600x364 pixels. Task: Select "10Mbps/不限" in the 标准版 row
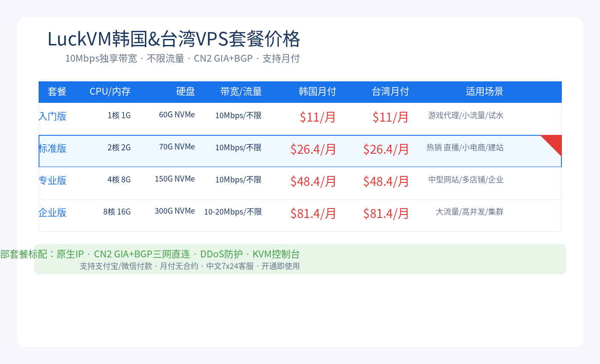coord(238,147)
